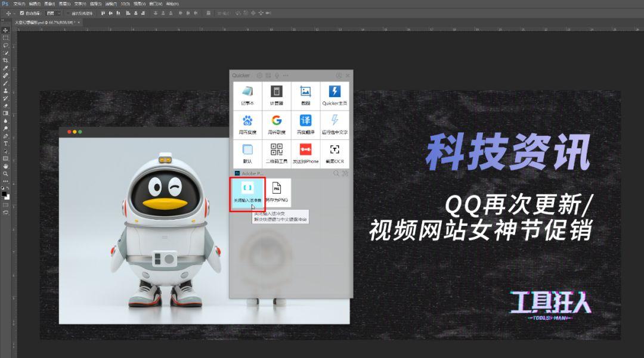Run the 截图OCR action

(x=335, y=154)
